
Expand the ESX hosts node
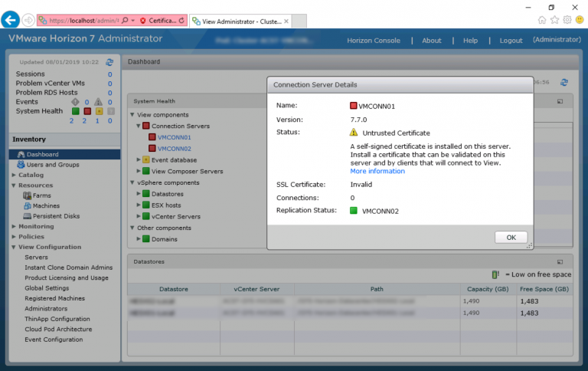click(x=139, y=205)
